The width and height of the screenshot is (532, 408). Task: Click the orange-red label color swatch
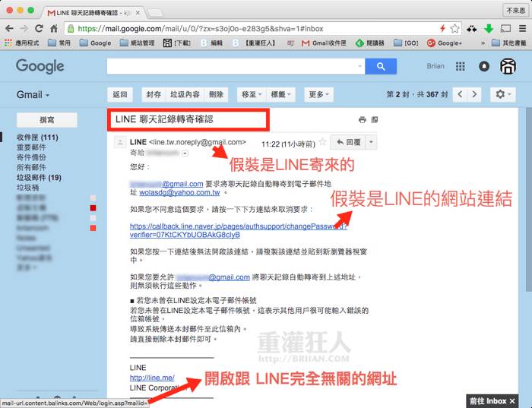click(93, 228)
